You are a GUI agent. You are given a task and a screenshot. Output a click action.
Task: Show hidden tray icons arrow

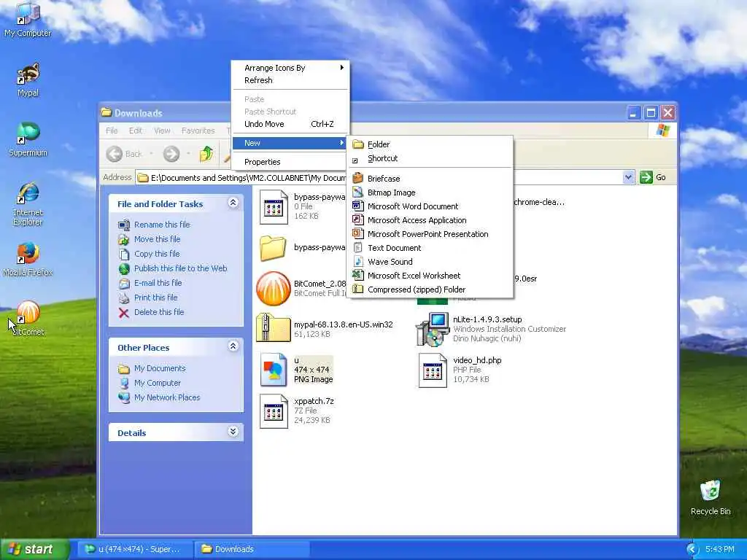692,550
